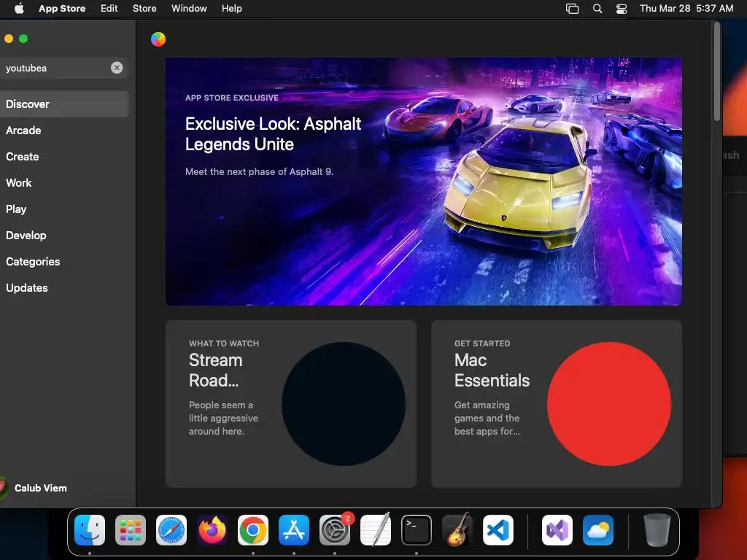Open the Stream Road... story card
This screenshot has width=747, height=560.
tap(291, 404)
